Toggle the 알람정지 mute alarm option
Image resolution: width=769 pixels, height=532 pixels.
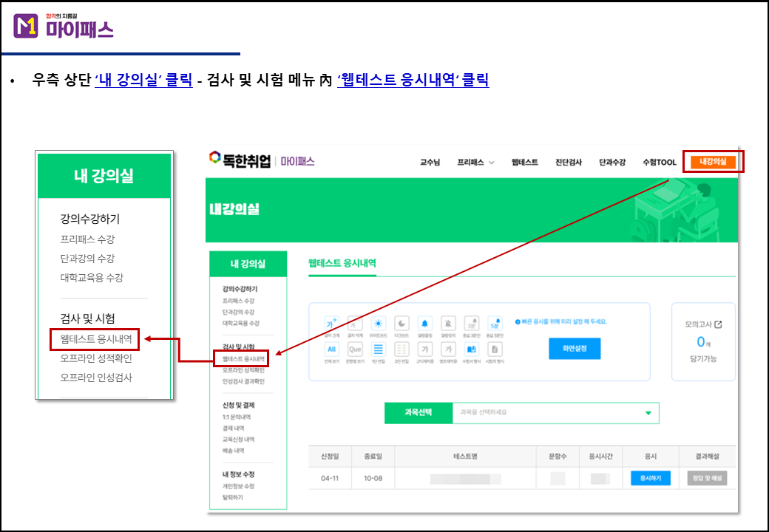click(447, 323)
